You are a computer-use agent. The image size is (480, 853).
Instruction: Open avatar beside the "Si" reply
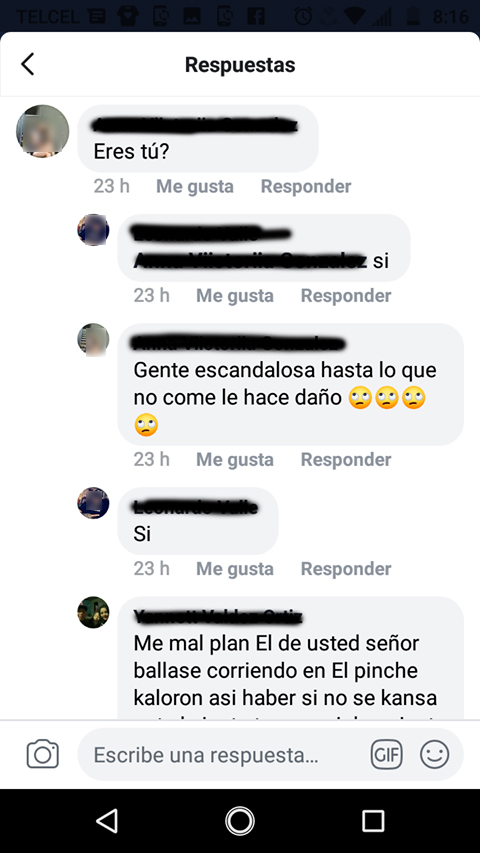tap(93, 503)
